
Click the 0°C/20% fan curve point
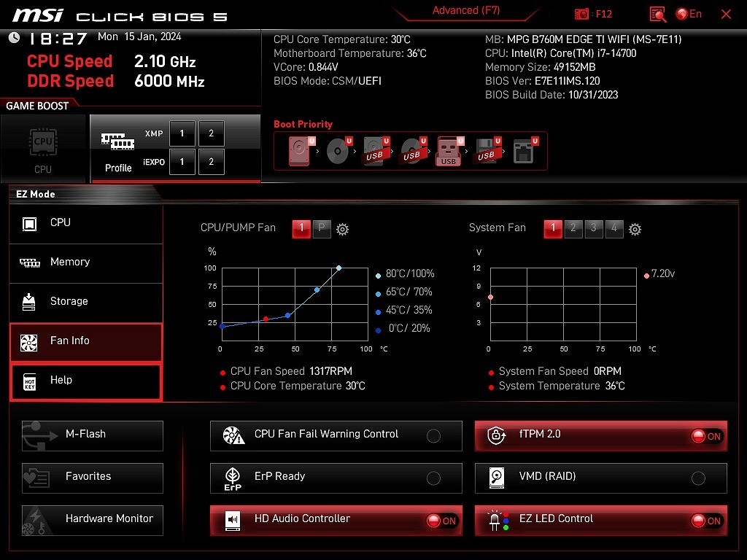[x=222, y=326]
